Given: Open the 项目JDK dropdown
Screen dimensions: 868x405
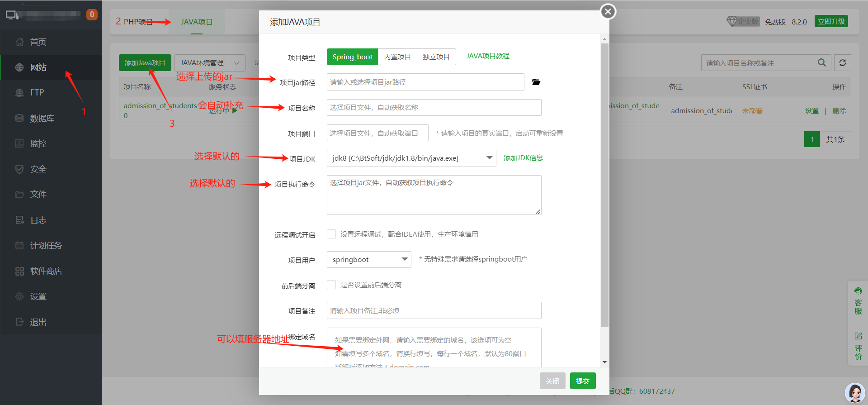Looking at the screenshot, I should (x=411, y=158).
